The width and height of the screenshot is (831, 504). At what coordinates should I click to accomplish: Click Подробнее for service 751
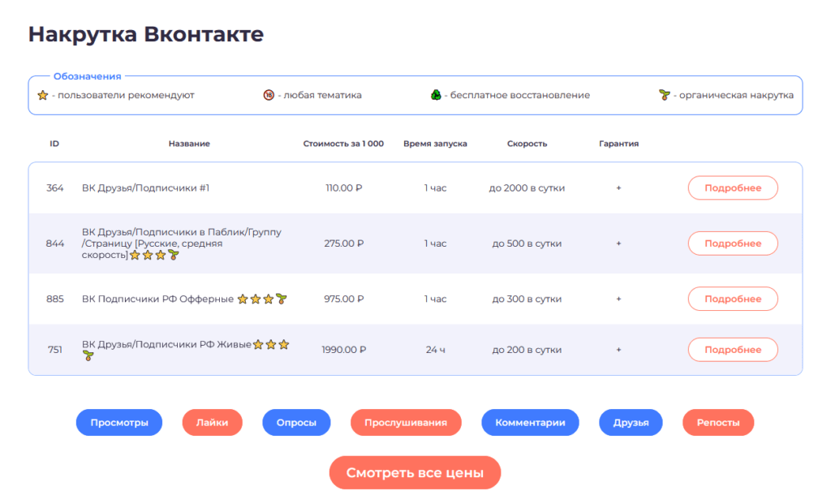coord(733,350)
